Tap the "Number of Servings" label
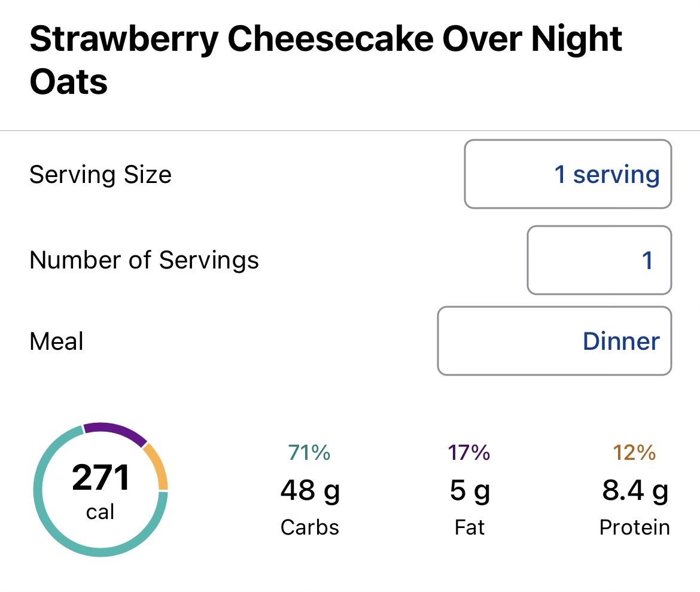The height and width of the screenshot is (592, 700). pyautogui.click(x=144, y=260)
